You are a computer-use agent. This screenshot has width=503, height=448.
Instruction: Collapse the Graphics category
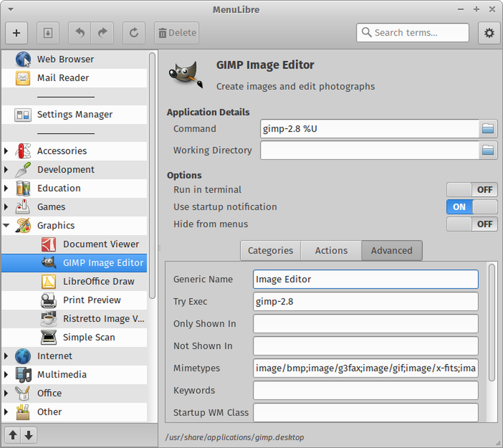[x=6, y=225]
